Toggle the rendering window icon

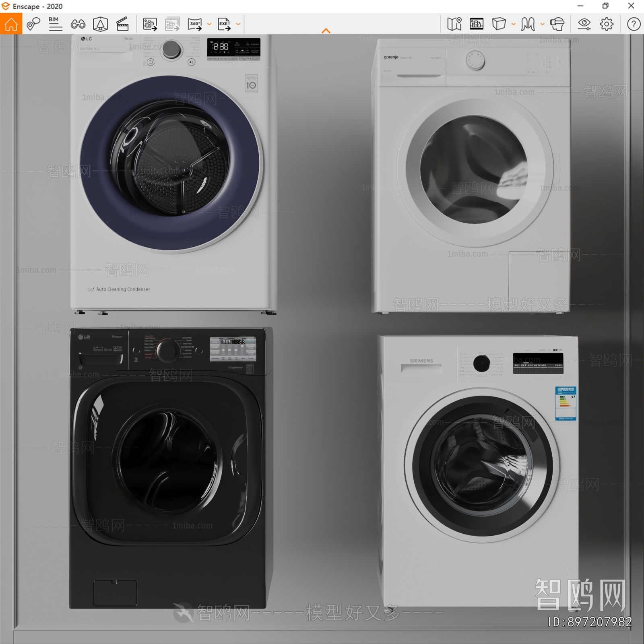coord(477,24)
